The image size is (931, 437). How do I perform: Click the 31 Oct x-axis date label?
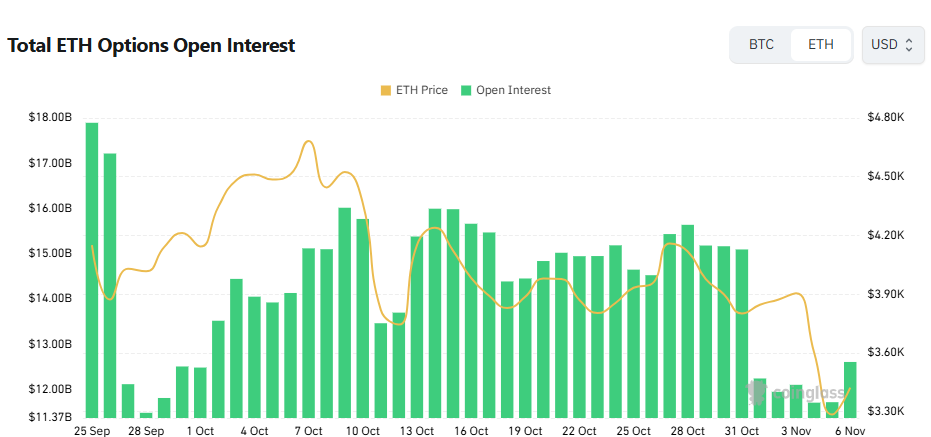coord(741,431)
